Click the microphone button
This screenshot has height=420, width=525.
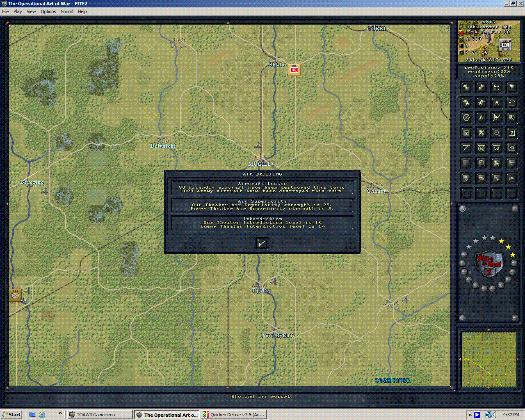point(466,178)
